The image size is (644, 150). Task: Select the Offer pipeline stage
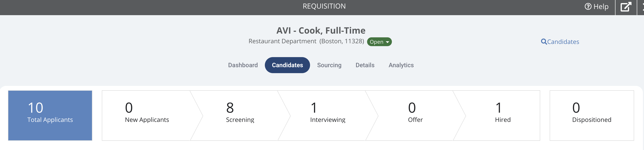coord(415,116)
